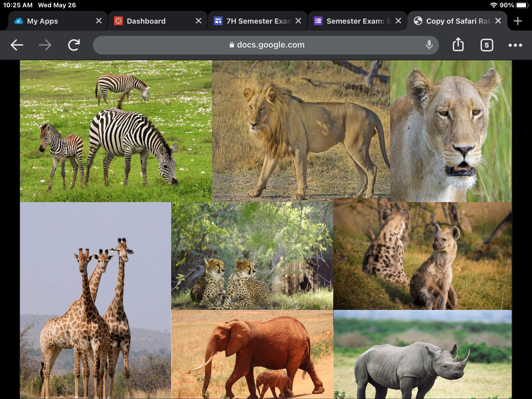Screen dimensions: 532x399
Task: Close the My Apps tab
Action: tap(99, 21)
